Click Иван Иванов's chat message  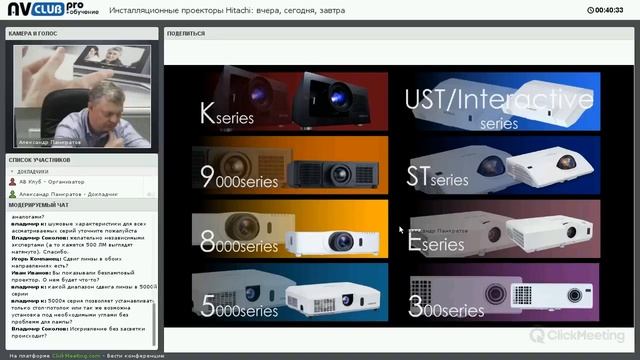(x=73, y=276)
